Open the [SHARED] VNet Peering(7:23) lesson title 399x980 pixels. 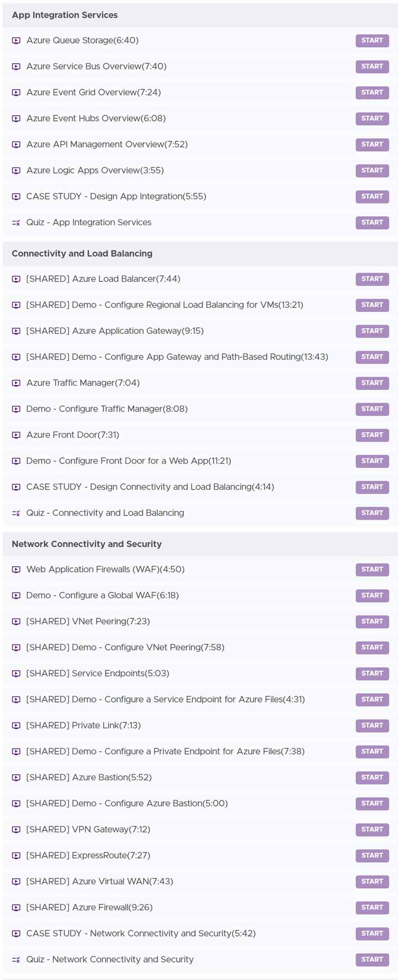88,621
